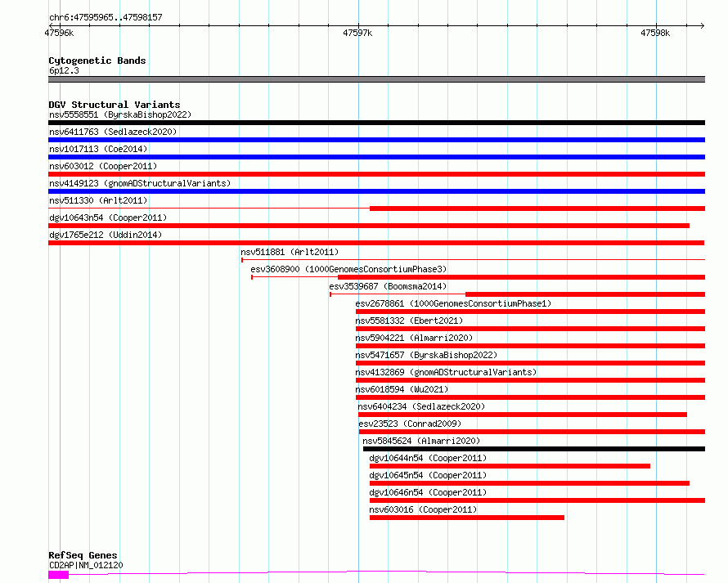Image resolution: width=728 pixels, height=583 pixels.
Task: Select the red nsv6404234 bar
Action: 523,415
